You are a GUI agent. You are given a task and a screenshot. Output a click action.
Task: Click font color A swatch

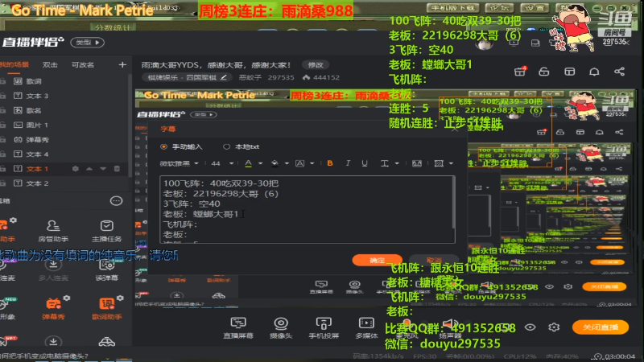coord(249,163)
